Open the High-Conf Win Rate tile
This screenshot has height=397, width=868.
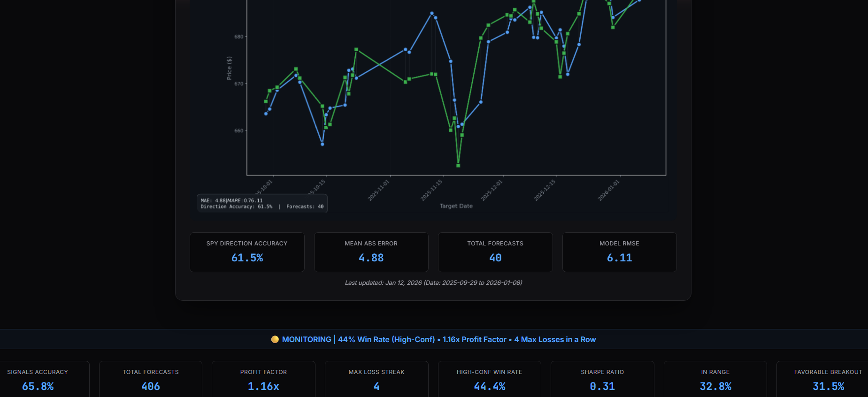(490, 379)
